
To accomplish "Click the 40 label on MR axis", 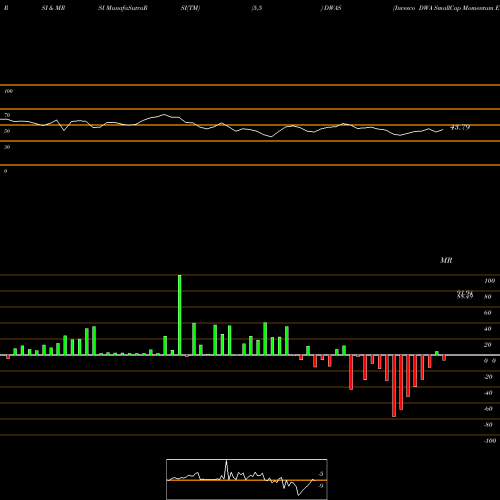I will (488, 329).
